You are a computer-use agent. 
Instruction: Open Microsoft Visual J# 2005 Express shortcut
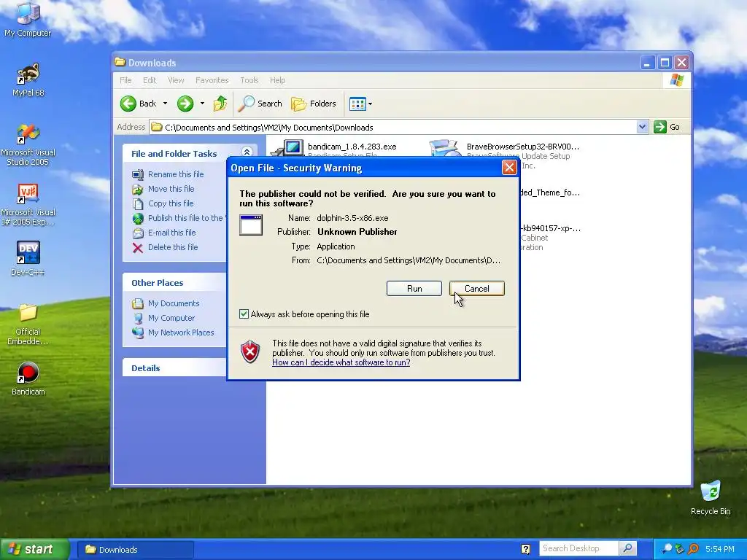coord(28,205)
